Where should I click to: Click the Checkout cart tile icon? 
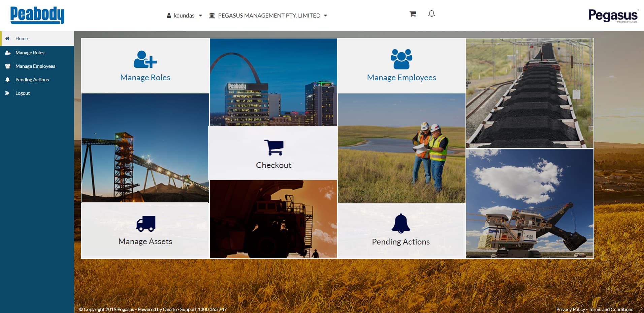click(273, 147)
